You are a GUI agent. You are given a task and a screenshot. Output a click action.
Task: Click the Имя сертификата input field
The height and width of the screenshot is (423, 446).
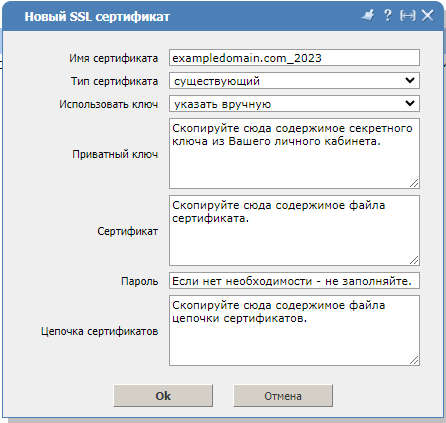point(294,58)
